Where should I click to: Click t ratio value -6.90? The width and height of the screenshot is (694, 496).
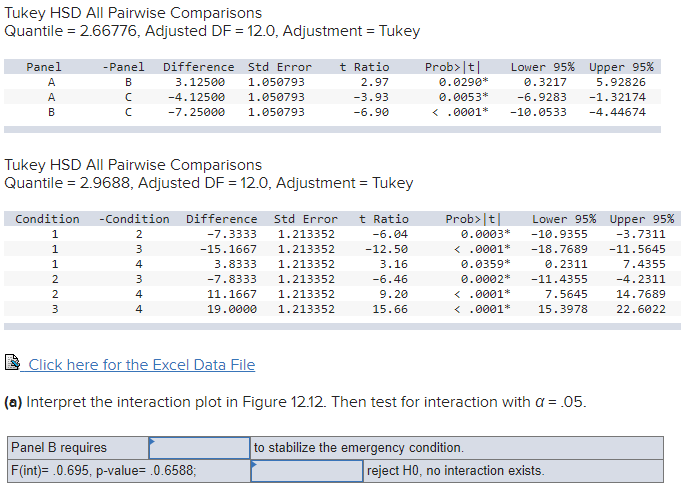[x=371, y=112]
